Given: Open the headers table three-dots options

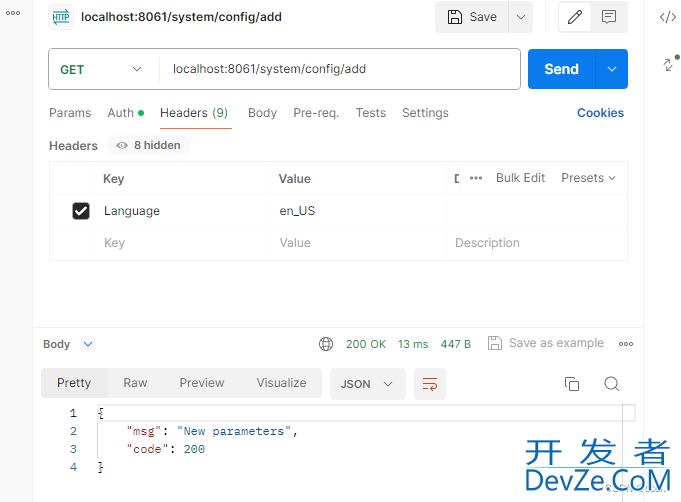Looking at the screenshot, I should (x=476, y=178).
